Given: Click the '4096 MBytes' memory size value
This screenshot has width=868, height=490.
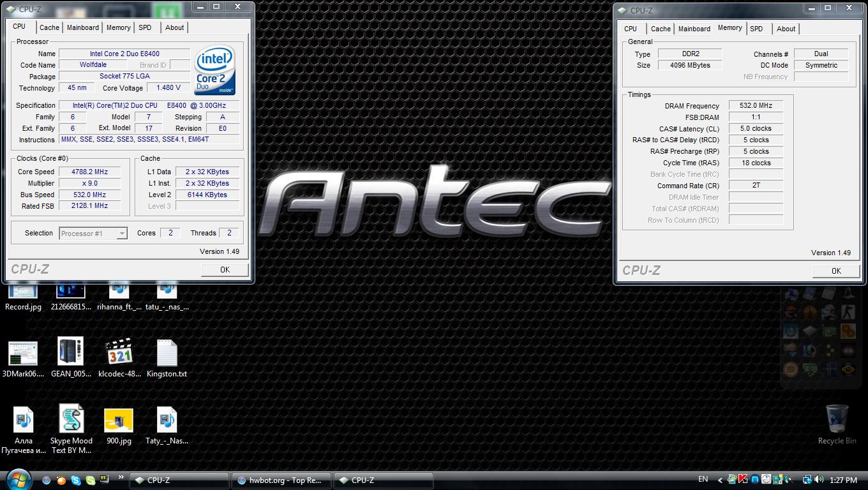Looking at the screenshot, I should click(690, 66).
